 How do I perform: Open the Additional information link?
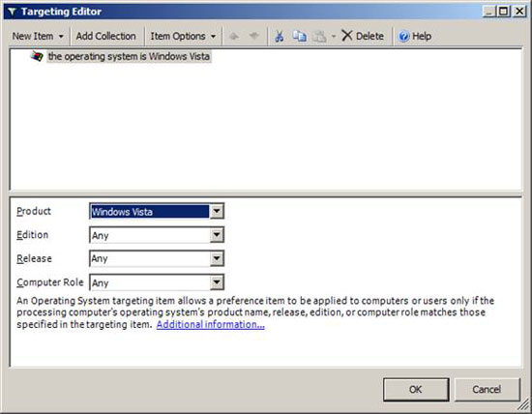[210, 324]
